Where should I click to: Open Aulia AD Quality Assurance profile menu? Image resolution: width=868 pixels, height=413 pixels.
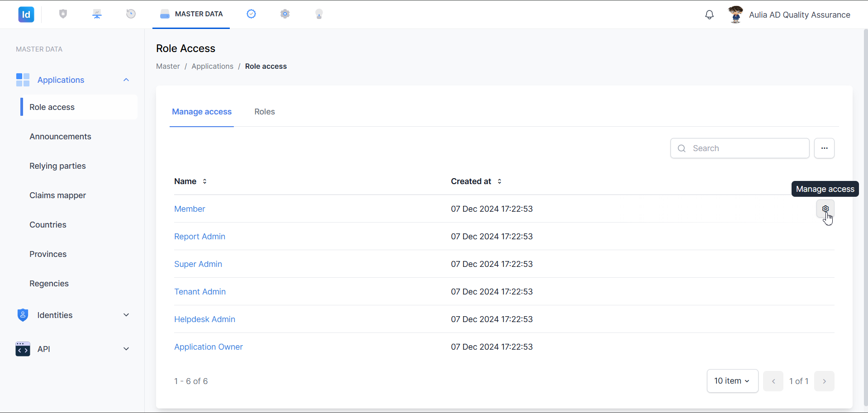(799, 14)
